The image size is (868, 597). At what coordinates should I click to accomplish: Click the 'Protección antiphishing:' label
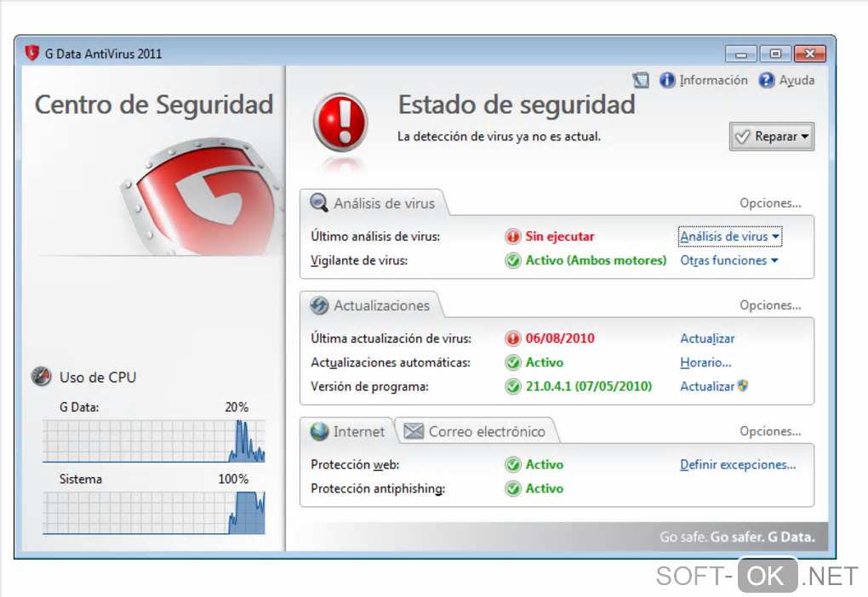[378, 488]
